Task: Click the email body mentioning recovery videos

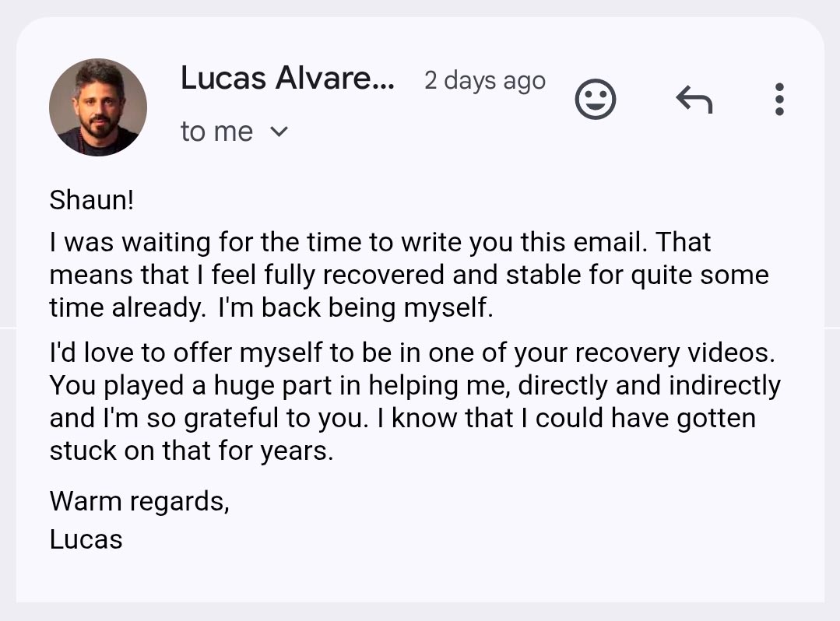Action: click(x=413, y=401)
